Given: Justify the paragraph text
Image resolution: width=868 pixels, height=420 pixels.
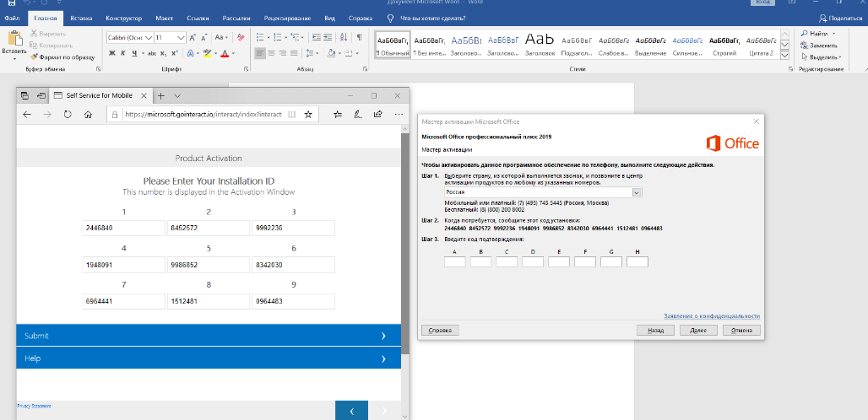Looking at the screenshot, I should tap(294, 54).
